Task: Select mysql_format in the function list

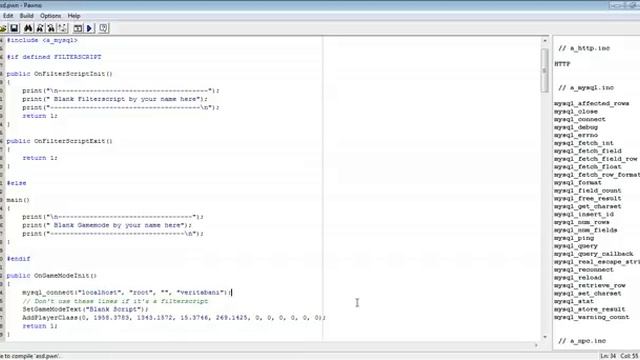Action: click(578, 183)
